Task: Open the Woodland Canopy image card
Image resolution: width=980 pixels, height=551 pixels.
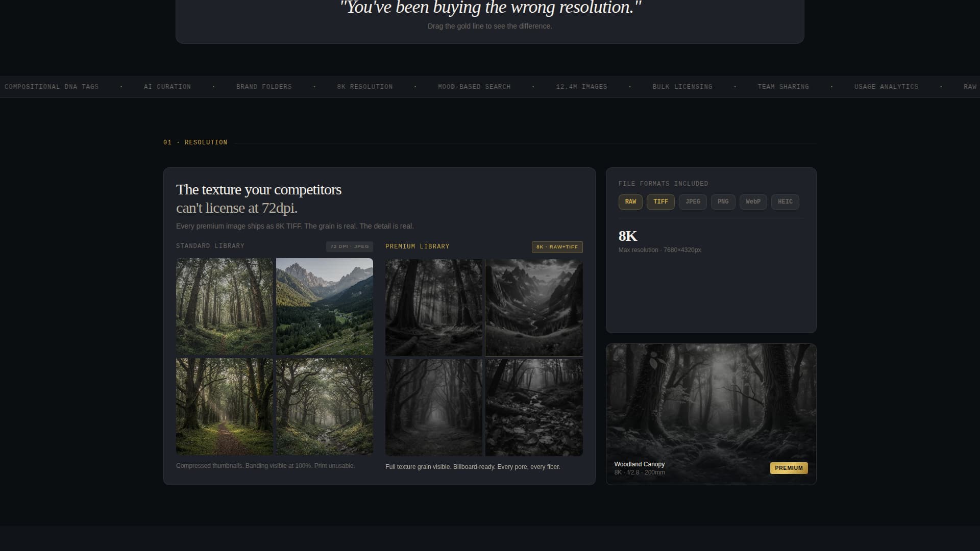Action: pyautogui.click(x=711, y=414)
